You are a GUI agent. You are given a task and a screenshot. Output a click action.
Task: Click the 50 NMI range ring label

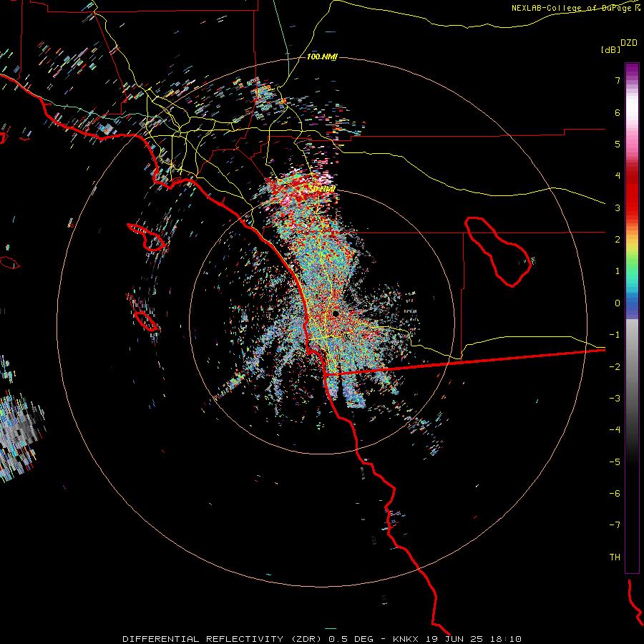point(323,189)
